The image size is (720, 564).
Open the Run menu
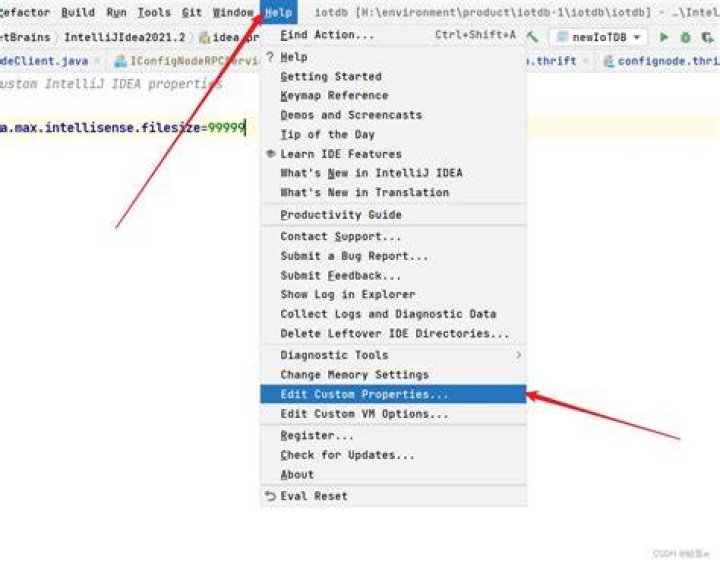point(116,12)
